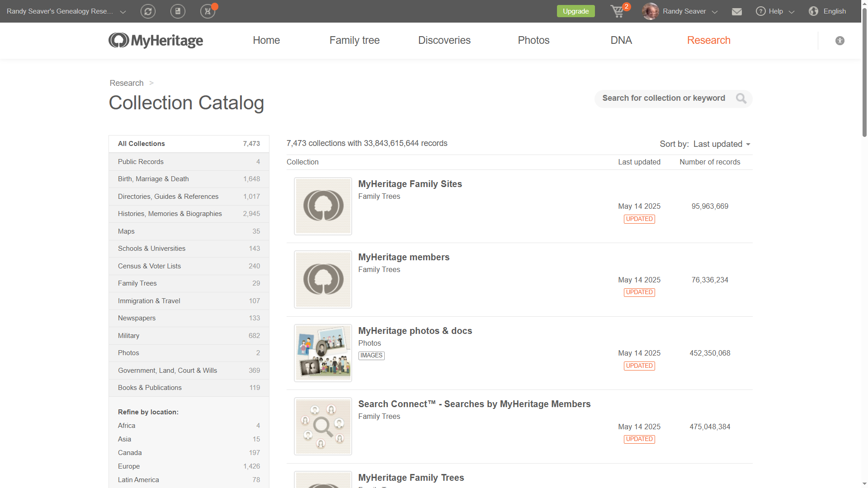The width and height of the screenshot is (868, 488).
Task: Open the Family tree menu
Action: 354,41
